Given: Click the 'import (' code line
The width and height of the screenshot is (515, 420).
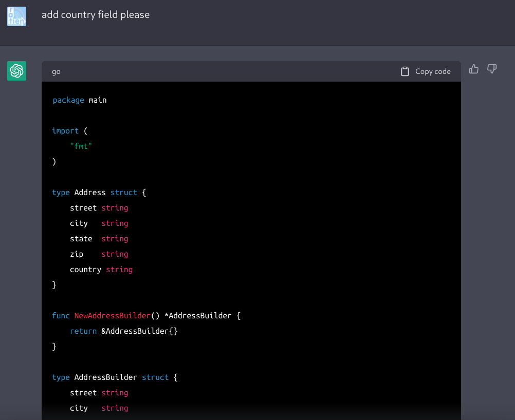Looking at the screenshot, I should (70, 131).
